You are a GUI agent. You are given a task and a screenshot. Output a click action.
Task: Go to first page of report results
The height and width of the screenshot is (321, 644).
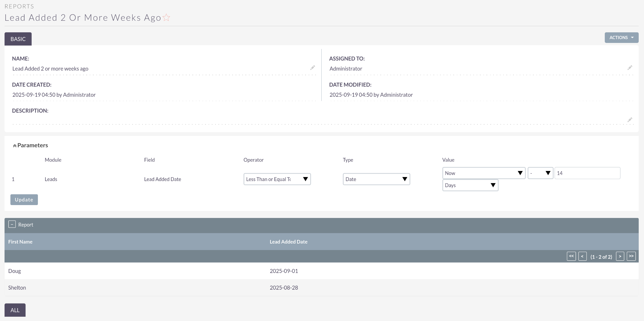pos(571,256)
